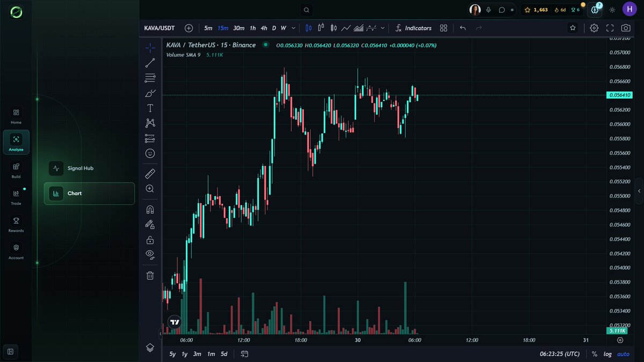Screen dimensions: 644x362
Task: Open Signal Hub submenu item
Action: tap(89, 168)
